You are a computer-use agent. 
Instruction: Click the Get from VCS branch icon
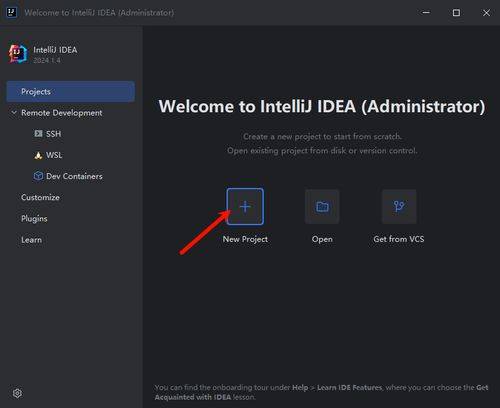(x=399, y=207)
